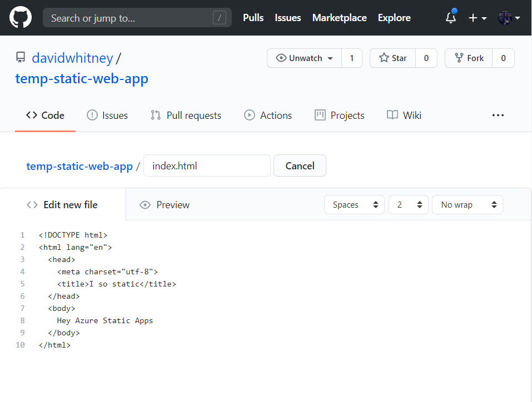Screen dimensions: 532x402
Task: Open Marketplace in the header
Action: click(x=339, y=18)
